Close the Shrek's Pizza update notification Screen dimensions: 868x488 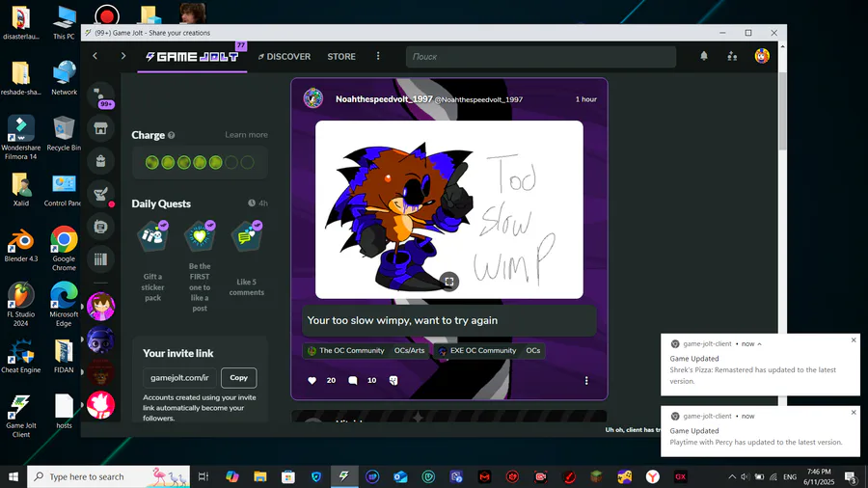point(854,339)
